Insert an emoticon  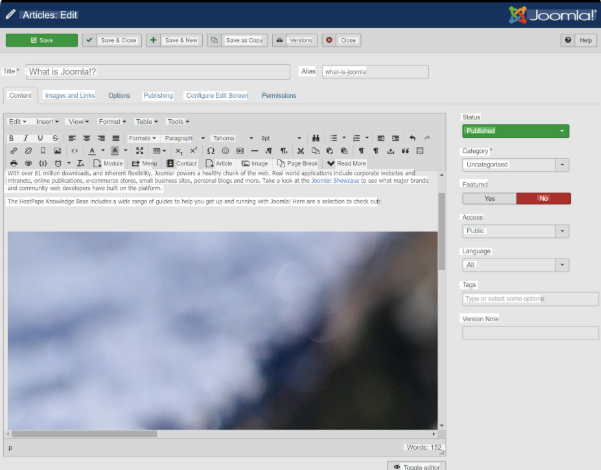(x=225, y=151)
